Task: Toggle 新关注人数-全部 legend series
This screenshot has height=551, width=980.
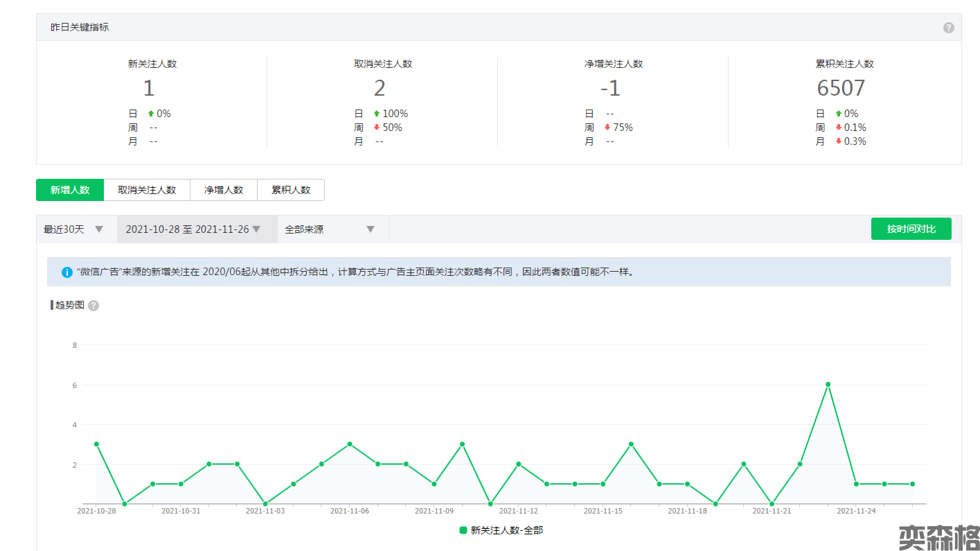Action: (501, 530)
